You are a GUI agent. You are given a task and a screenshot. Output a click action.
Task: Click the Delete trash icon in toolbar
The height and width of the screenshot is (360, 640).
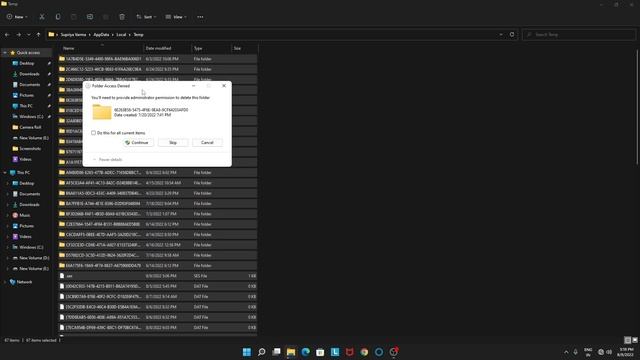(122, 17)
